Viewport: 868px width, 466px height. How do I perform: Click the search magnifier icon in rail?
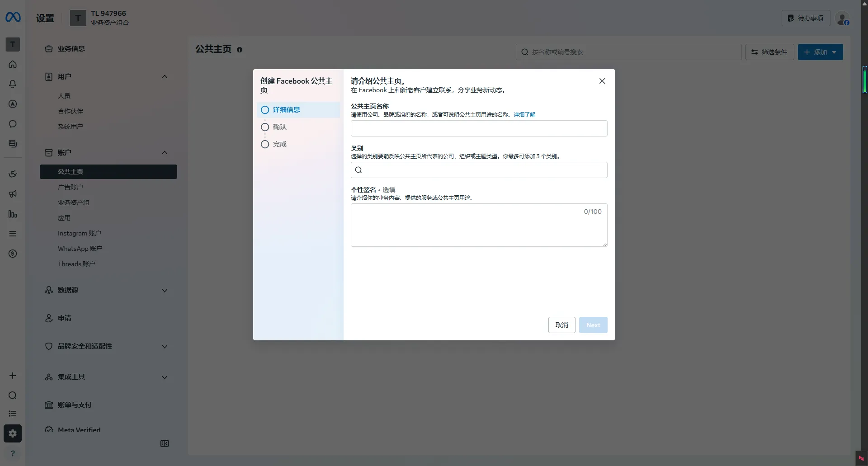[x=13, y=395]
